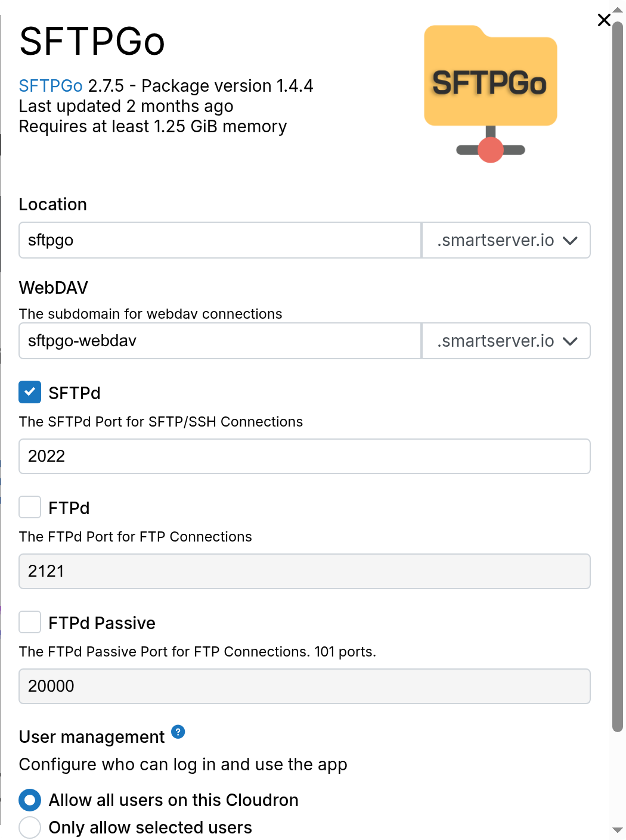Image resolution: width=626 pixels, height=840 pixels.
Task: Click the 'Last updated 2 months ago' text
Action: coord(126,106)
